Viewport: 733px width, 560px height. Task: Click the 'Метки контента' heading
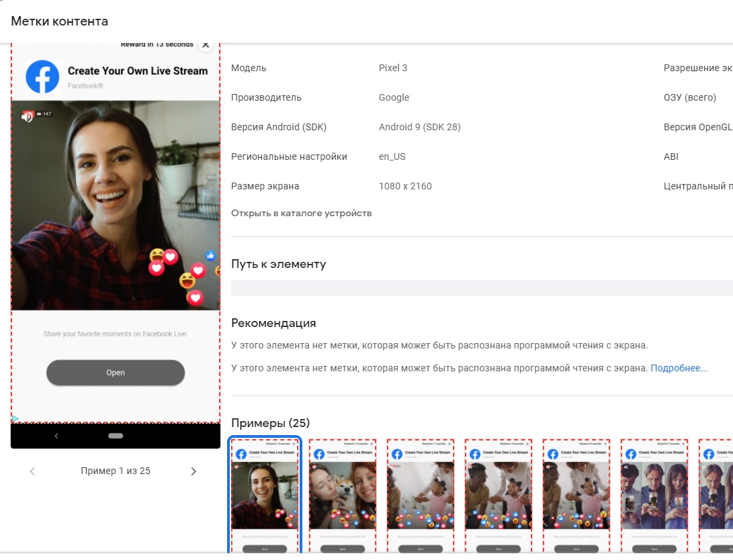point(59,21)
